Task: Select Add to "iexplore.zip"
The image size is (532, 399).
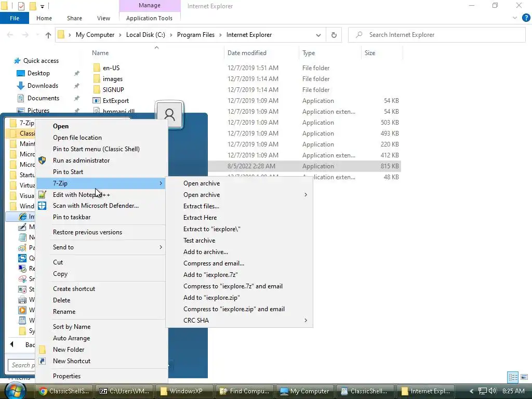Action: click(x=212, y=298)
